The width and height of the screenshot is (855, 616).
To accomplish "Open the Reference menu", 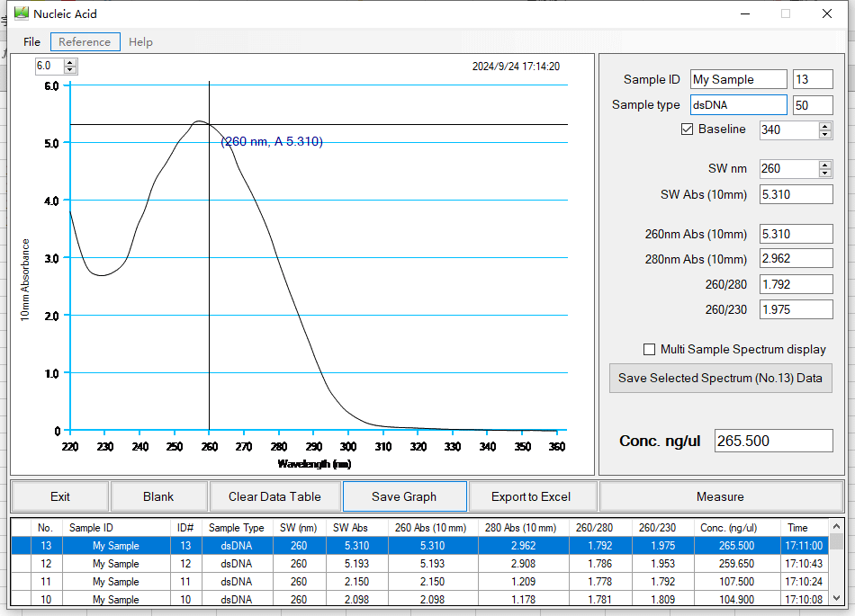I will pos(85,42).
